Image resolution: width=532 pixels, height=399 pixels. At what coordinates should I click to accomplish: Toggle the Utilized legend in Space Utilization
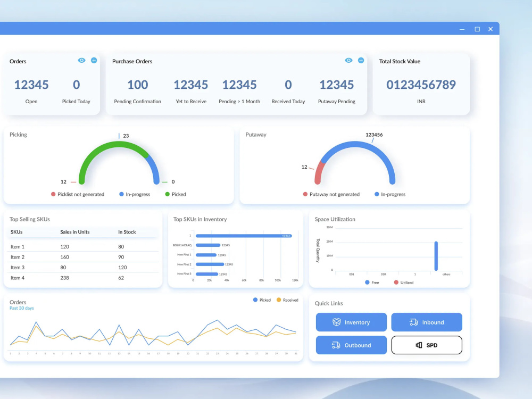click(403, 282)
